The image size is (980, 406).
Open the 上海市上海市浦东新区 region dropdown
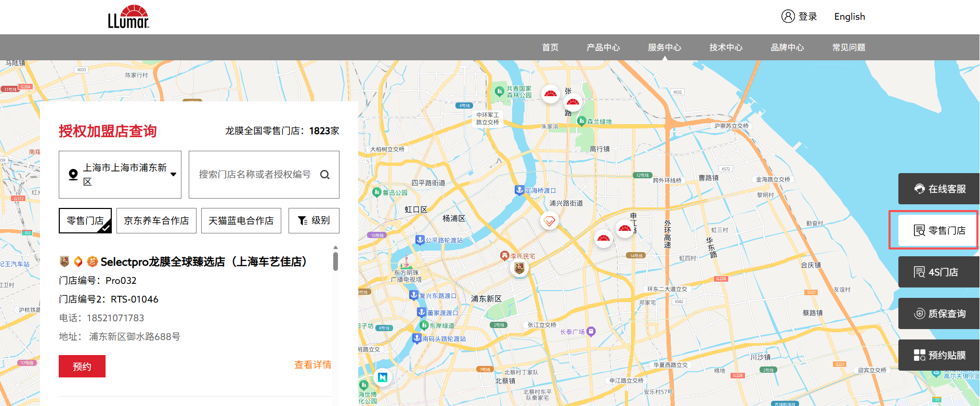120,175
